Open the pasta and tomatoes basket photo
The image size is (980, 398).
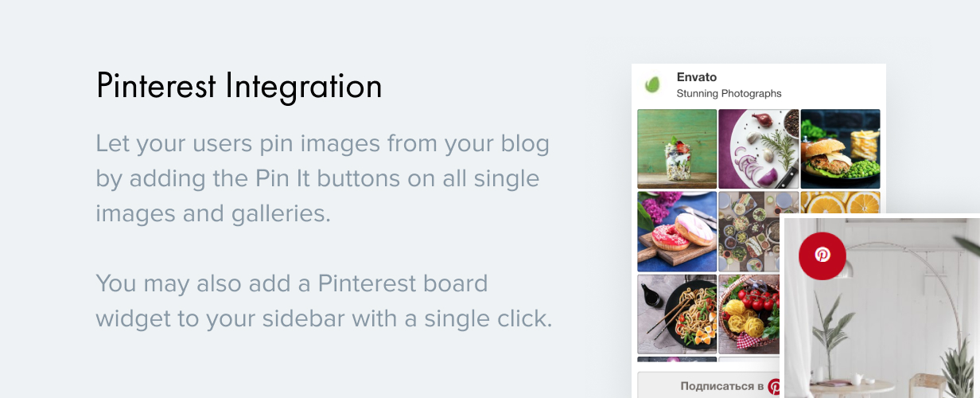pyautogui.click(x=749, y=314)
